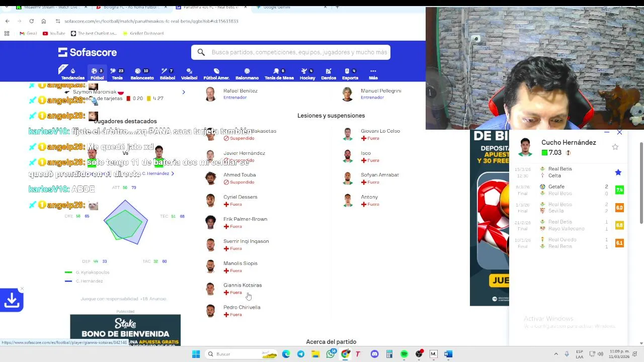The height and width of the screenshot is (362, 644).
Task: Open the Esports mouse icon
Action: point(347,71)
